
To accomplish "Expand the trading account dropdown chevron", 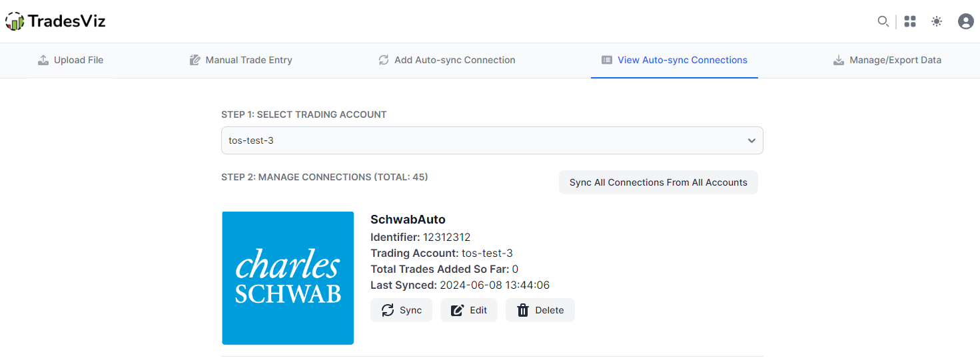I will (x=751, y=141).
